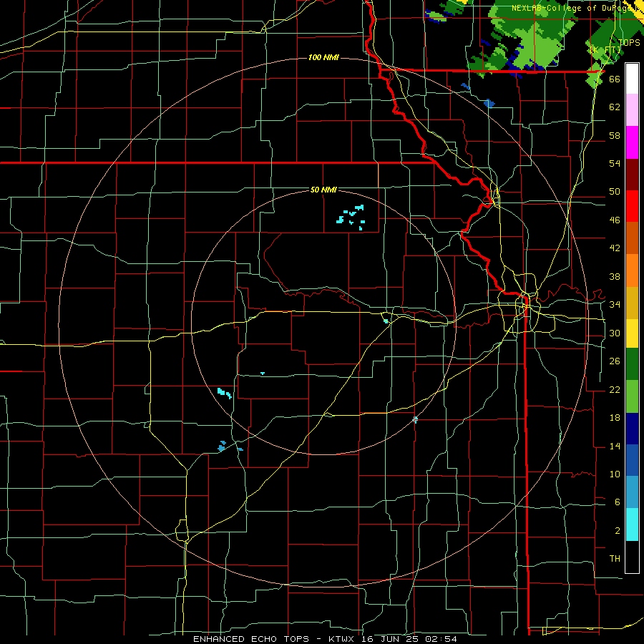Pick the light orange legend color band
644x644 pixels.
pyautogui.click(x=632, y=270)
